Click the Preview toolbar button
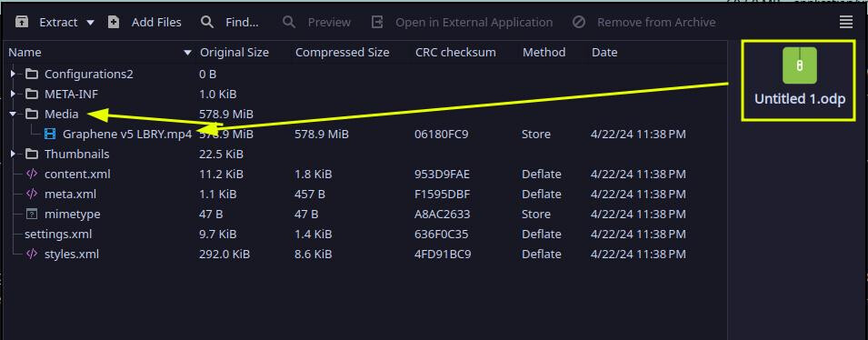Screen dimensions: 868x340 [x=316, y=22]
